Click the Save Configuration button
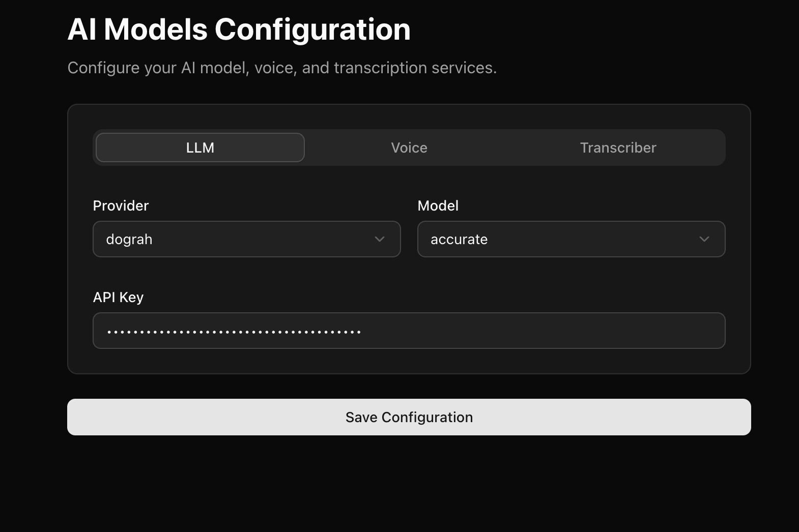The image size is (799, 532). pos(409,417)
